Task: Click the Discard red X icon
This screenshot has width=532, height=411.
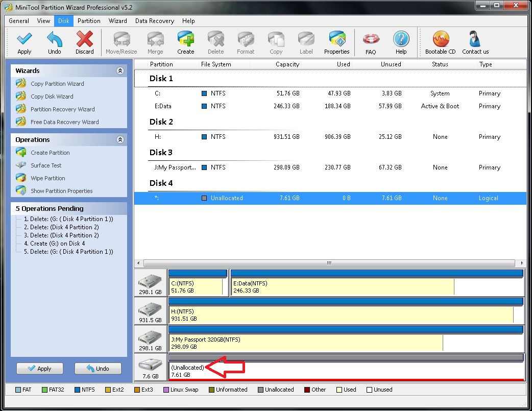Action: click(84, 39)
